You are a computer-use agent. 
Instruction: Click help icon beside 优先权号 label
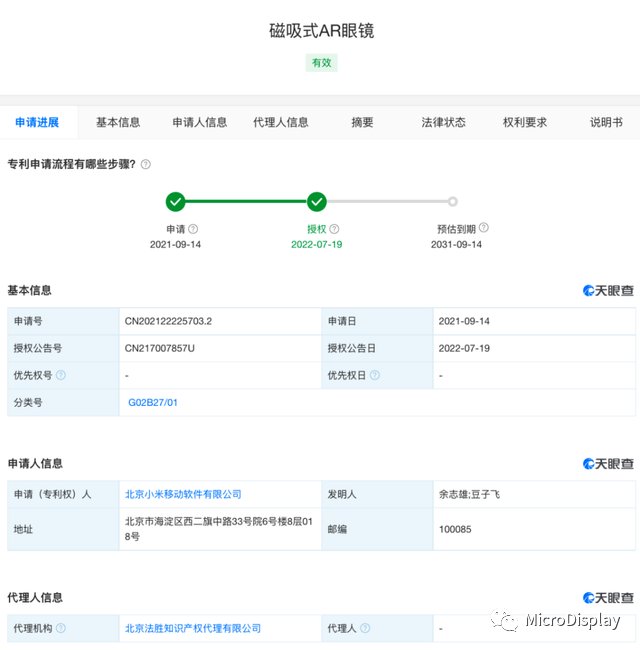[x=61, y=375]
